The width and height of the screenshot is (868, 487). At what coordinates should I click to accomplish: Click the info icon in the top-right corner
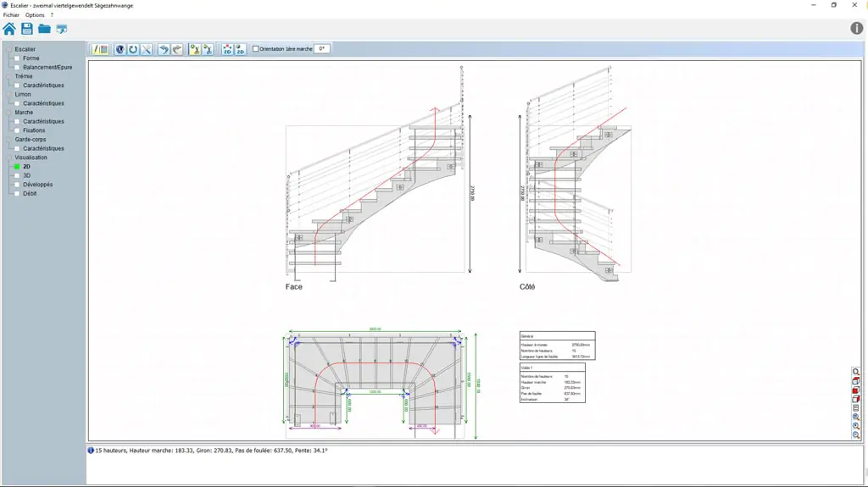tap(856, 29)
